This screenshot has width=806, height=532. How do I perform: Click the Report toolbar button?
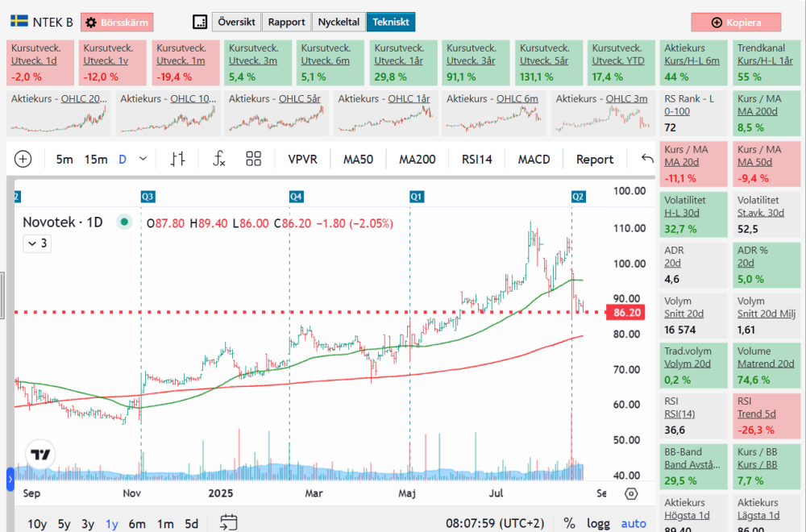595,160
